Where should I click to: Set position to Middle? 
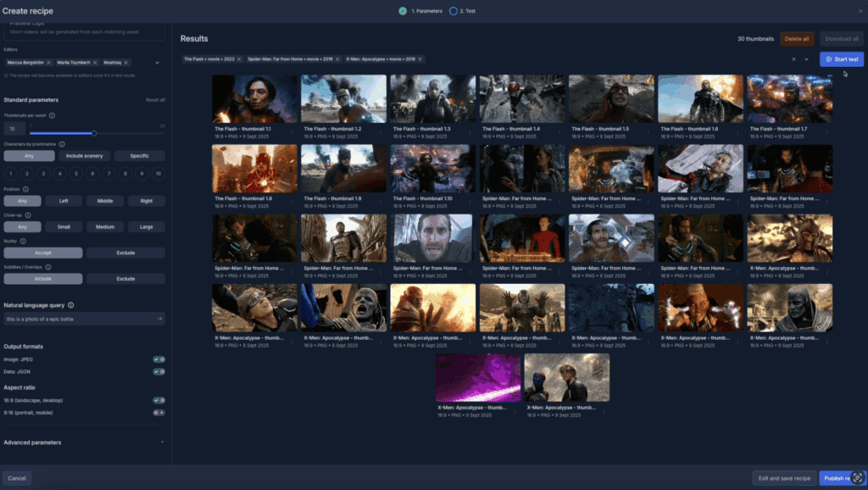pyautogui.click(x=104, y=201)
